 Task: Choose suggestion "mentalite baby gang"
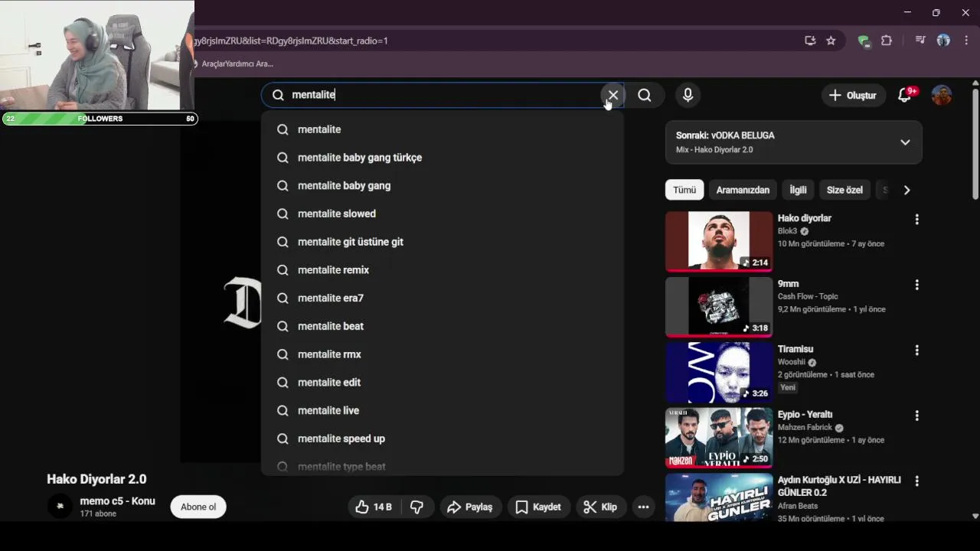pos(443,185)
